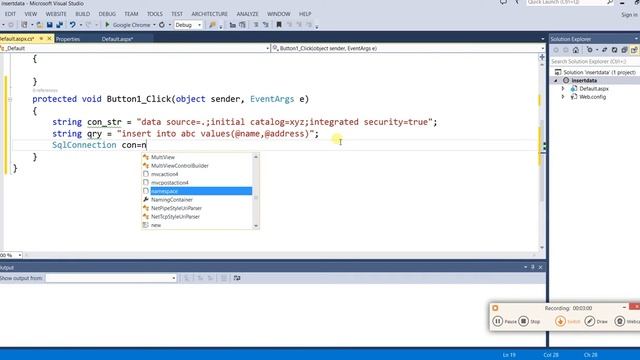This screenshot has width=640, height=360.
Task: Click the Open File folder icon in toolbar
Action: coord(40,25)
